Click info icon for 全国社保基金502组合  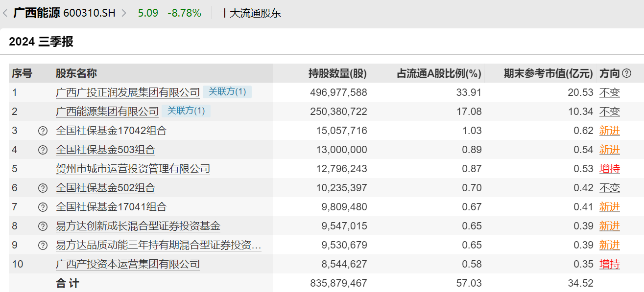(43, 188)
